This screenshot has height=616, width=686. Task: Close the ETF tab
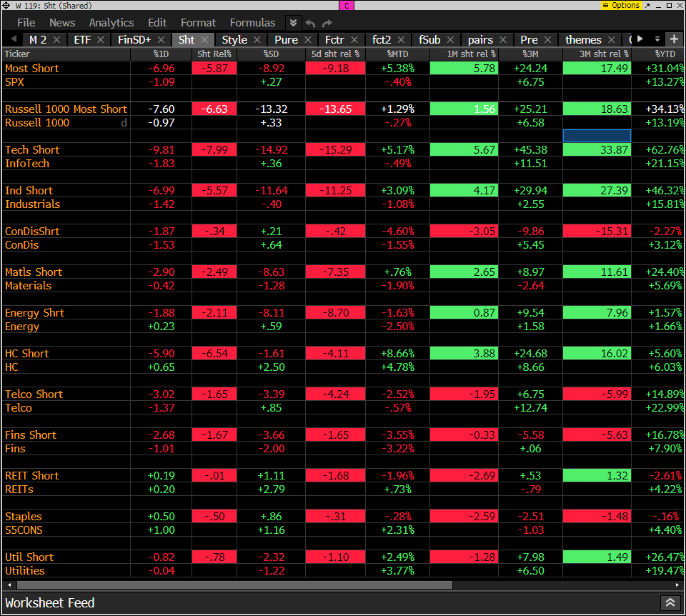[101, 39]
